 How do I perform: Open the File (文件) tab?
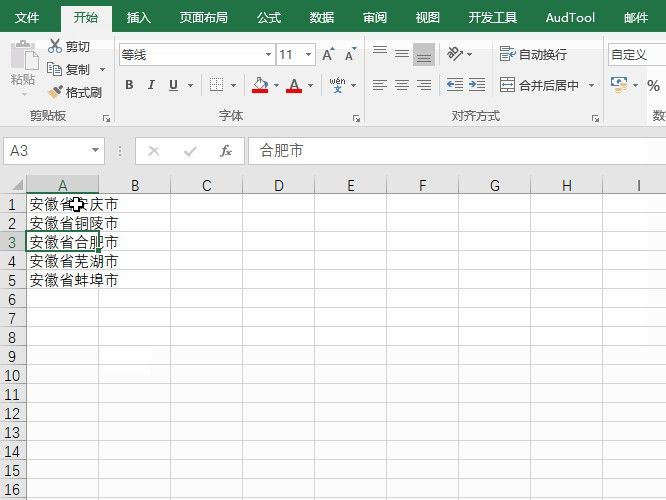tap(27, 17)
